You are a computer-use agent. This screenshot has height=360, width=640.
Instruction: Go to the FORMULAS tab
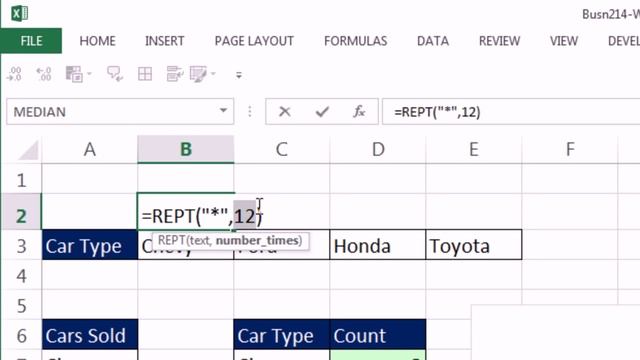point(356,41)
